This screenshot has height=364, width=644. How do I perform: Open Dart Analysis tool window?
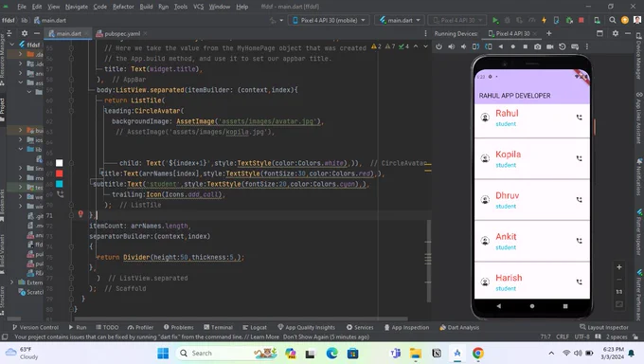click(x=459, y=327)
